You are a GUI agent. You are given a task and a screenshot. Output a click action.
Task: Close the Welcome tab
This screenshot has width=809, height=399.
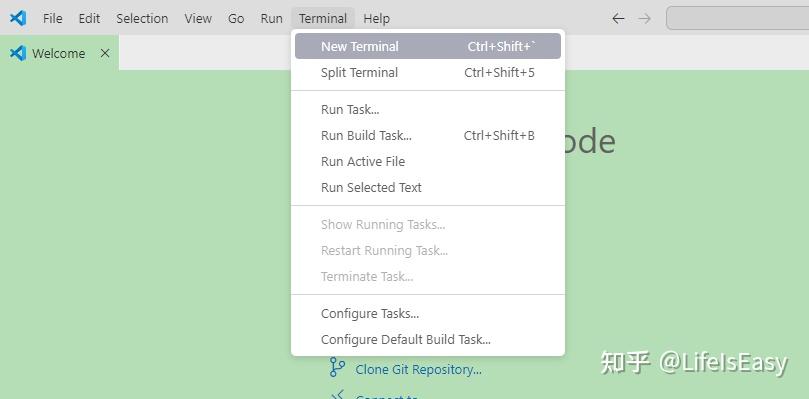click(x=105, y=53)
